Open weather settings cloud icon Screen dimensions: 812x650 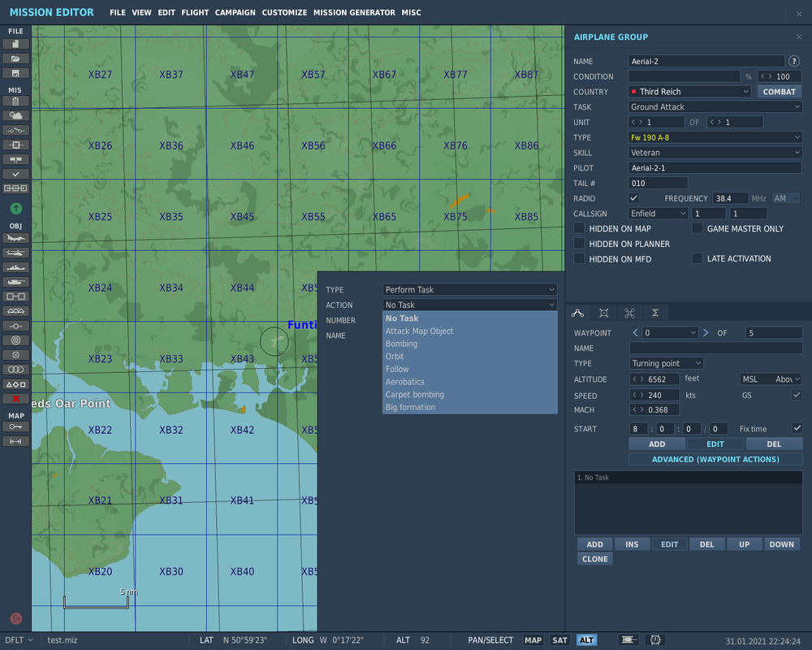[x=15, y=116]
